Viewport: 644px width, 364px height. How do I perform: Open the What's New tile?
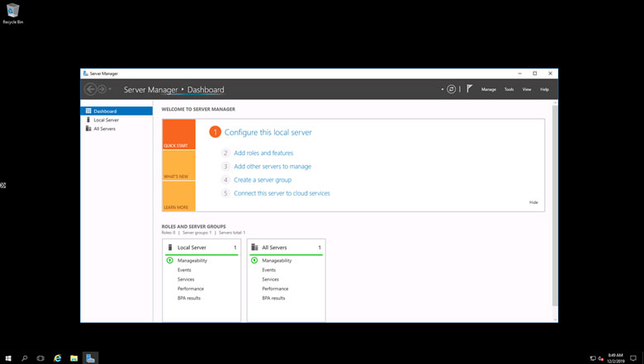pos(178,165)
